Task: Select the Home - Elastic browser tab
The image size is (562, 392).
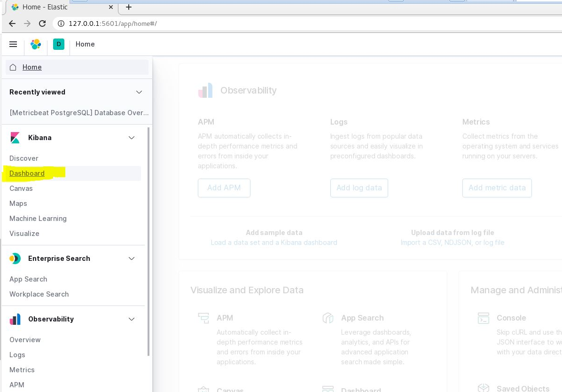Action: pos(61,7)
